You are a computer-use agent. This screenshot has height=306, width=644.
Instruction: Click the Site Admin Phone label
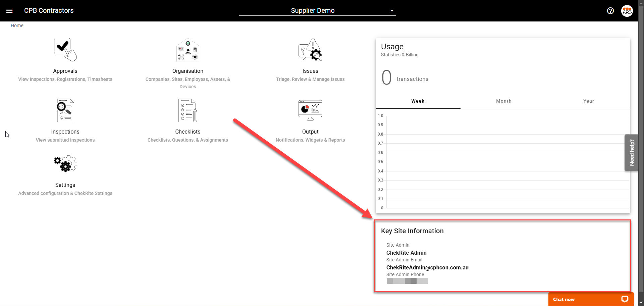[x=405, y=274]
